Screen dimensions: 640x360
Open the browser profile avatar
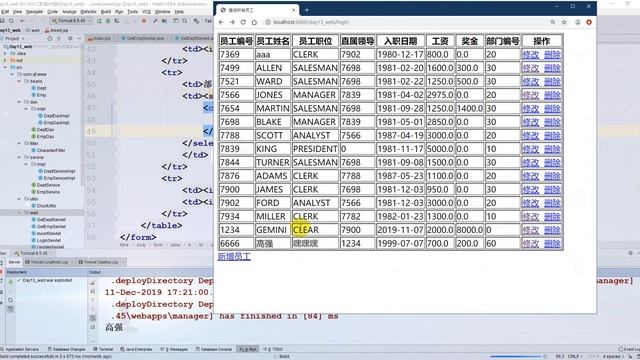(578, 22)
